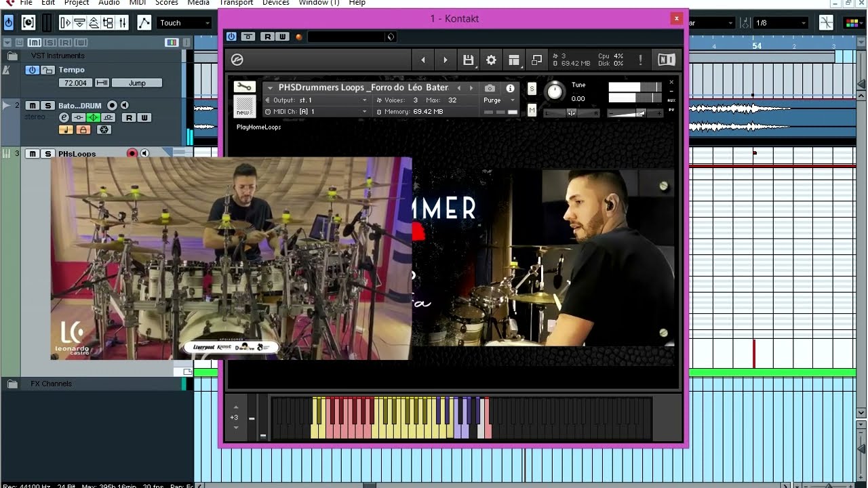Lock the BatoDRUM track
The width and height of the screenshot is (868, 488).
(x=83, y=129)
